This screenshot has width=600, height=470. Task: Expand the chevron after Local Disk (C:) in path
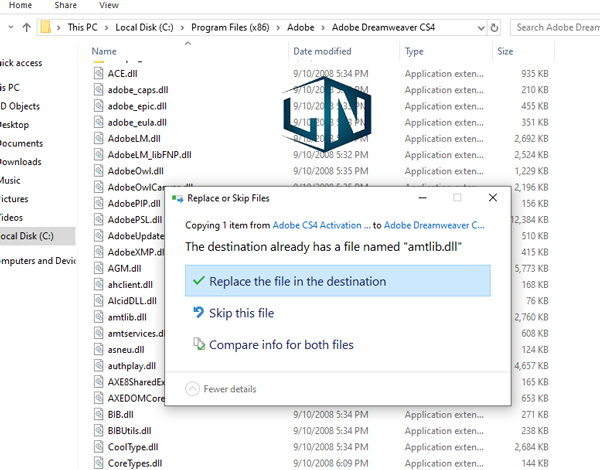tap(182, 28)
